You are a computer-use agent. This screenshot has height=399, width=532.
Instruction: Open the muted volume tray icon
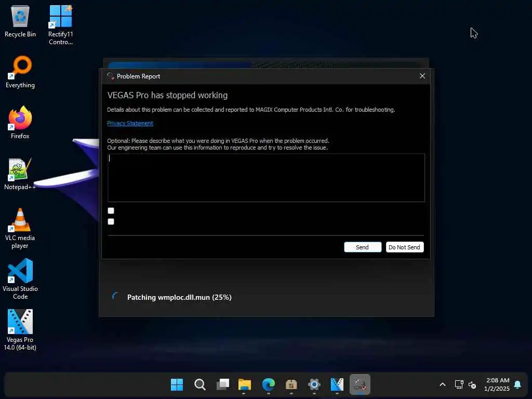click(472, 385)
